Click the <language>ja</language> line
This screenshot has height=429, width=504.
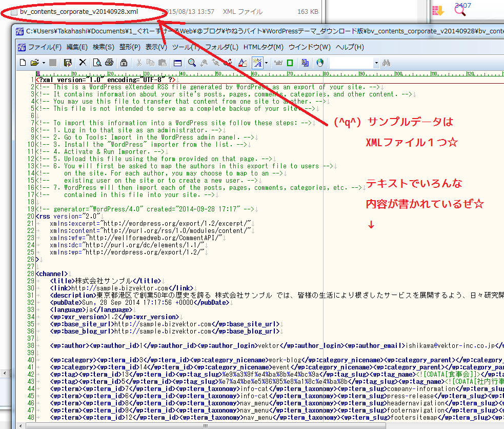click(x=91, y=309)
